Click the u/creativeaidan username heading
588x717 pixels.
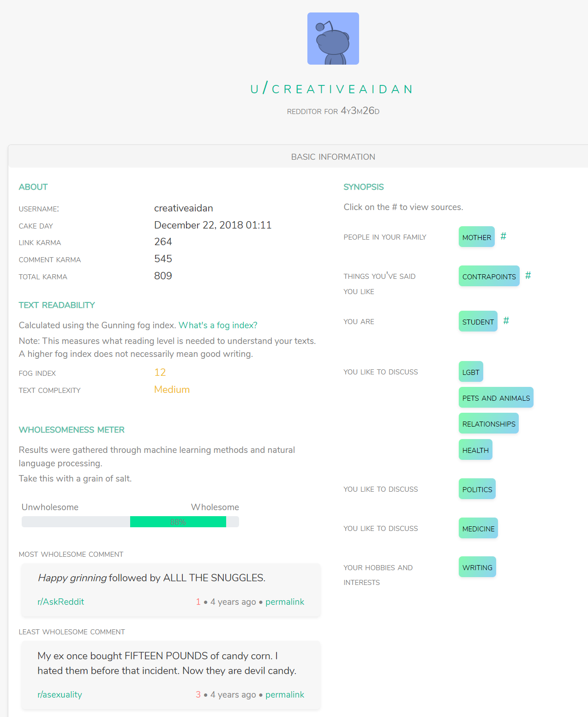[x=332, y=88]
